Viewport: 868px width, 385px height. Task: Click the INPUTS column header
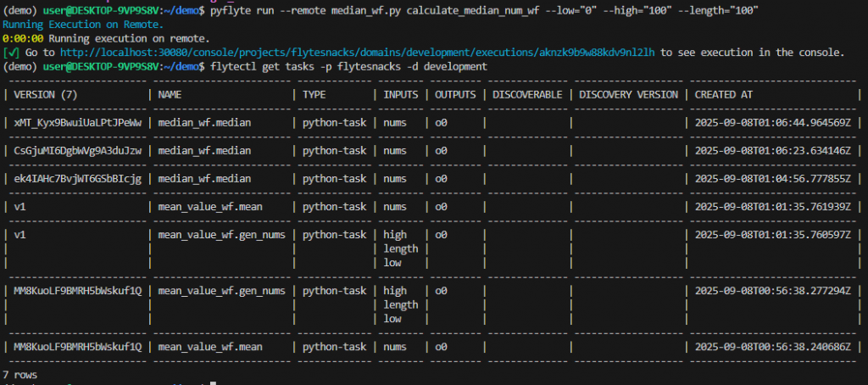401,95
